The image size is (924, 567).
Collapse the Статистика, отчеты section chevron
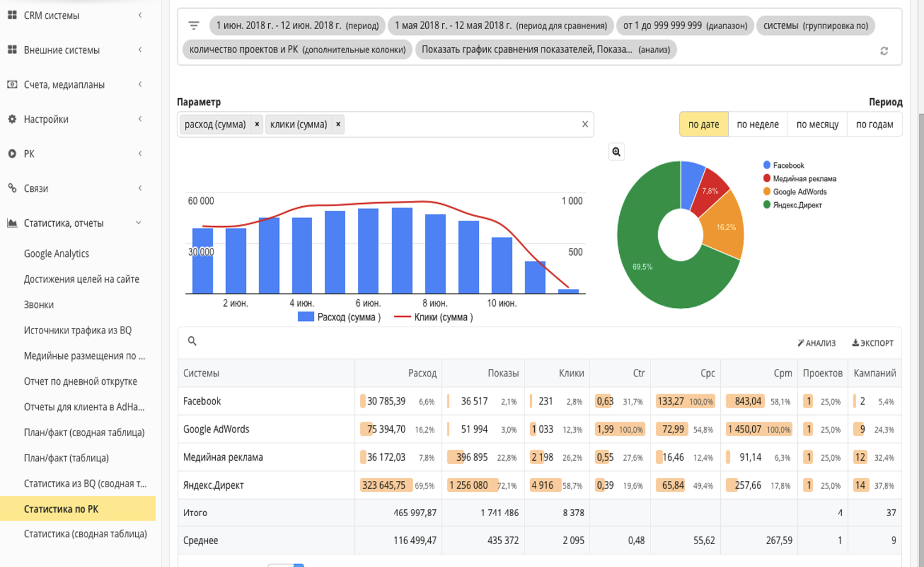point(139,223)
